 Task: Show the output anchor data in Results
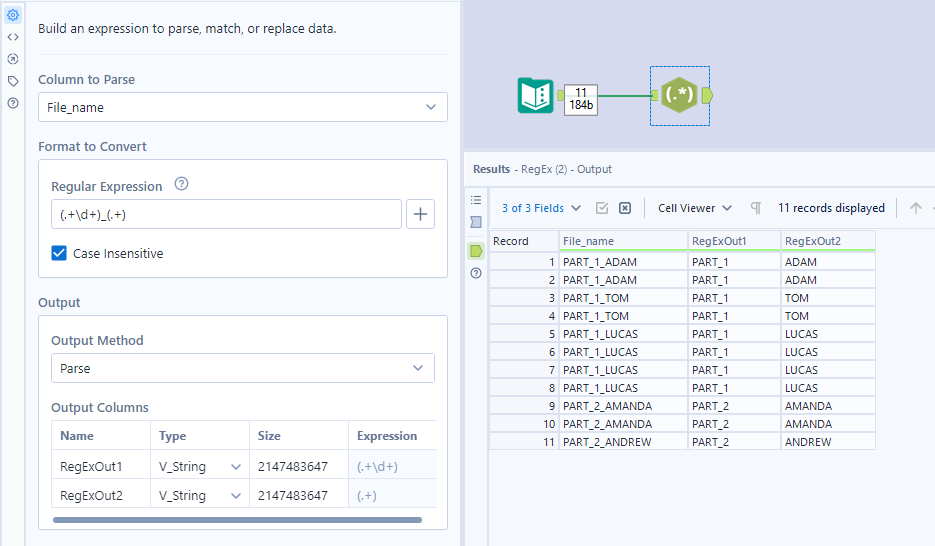(x=476, y=251)
